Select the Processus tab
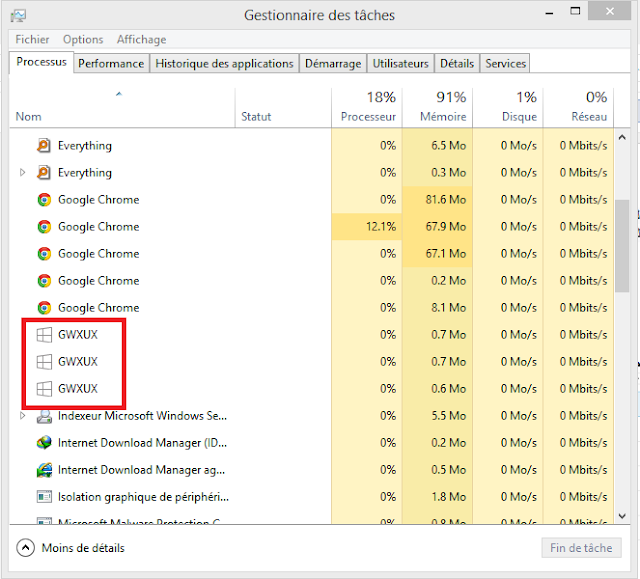The width and height of the screenshot is (640, 579). [41, 62]
